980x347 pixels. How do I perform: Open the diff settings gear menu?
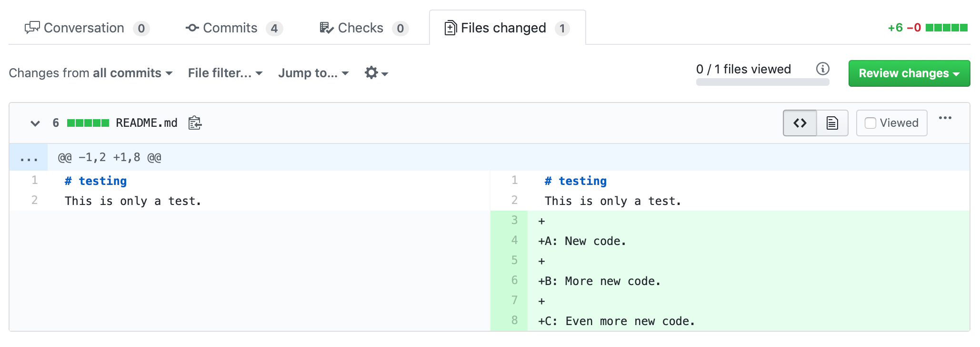(376, 73)
